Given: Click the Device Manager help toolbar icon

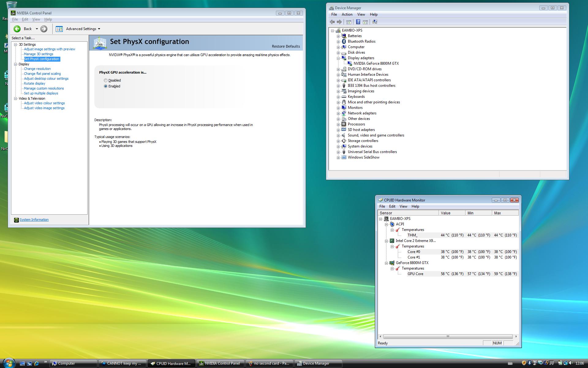Looking at the screenshot, I should coord(358,22).
